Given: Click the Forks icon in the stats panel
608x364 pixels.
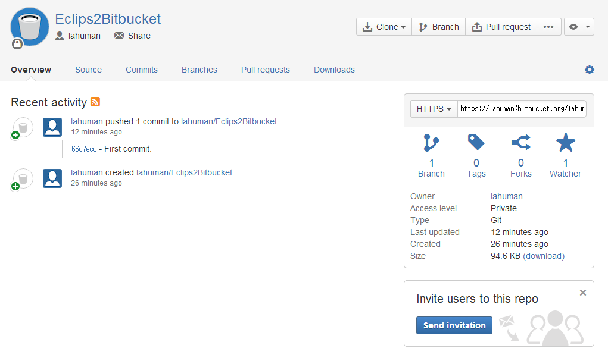Looking at the screenshot, I should tap(521, 143).
